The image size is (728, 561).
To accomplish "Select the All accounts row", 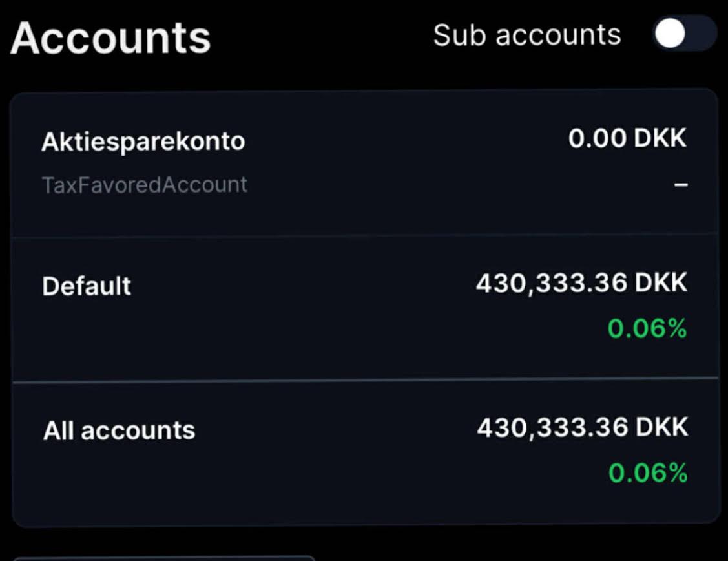I will tap(119, 430).
